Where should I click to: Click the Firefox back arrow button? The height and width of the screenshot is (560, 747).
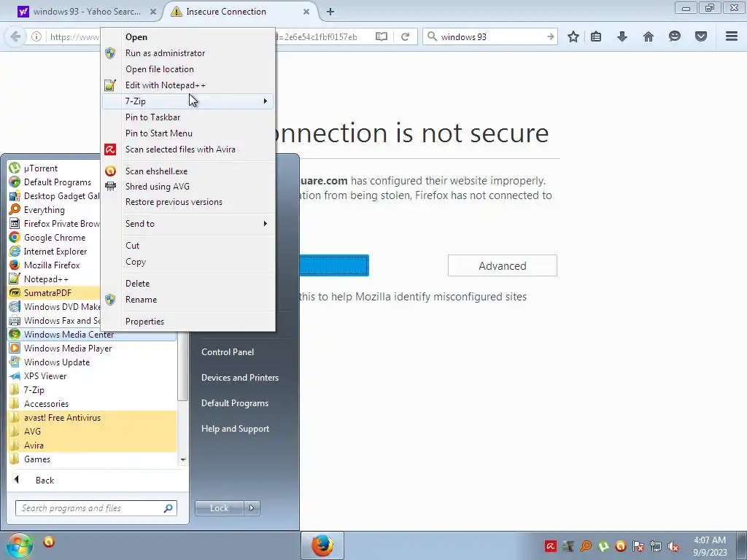point(15,36)
